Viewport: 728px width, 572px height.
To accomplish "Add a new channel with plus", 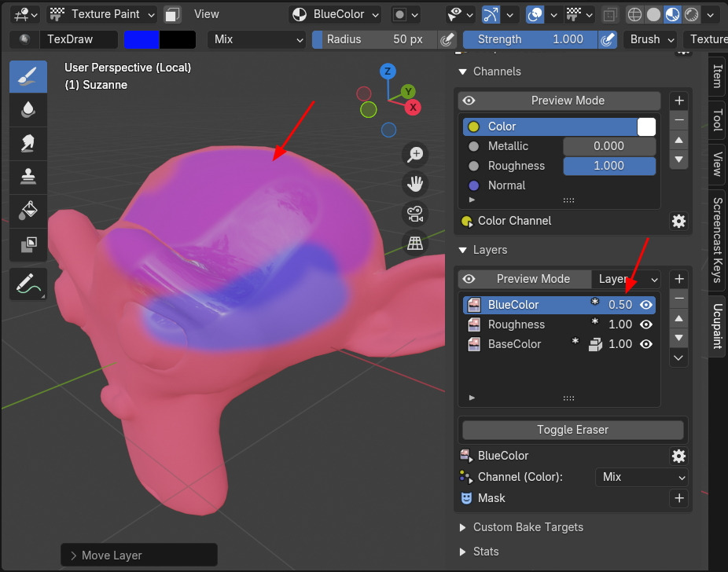I will pos(678,101).
